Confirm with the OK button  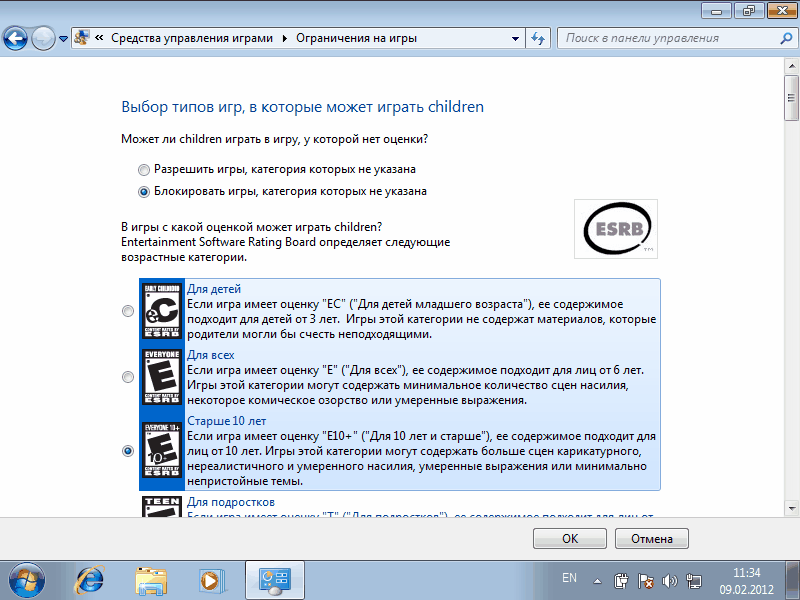(570, 538)
